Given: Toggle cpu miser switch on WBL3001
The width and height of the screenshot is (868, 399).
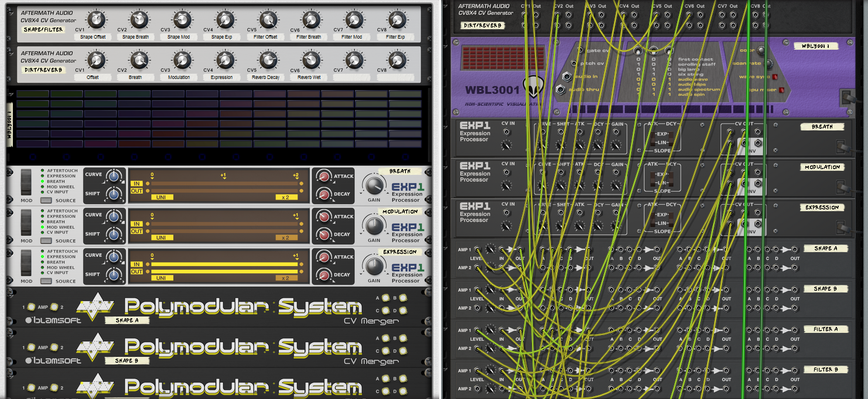Looking at the screenshot, I should (781, 90).
